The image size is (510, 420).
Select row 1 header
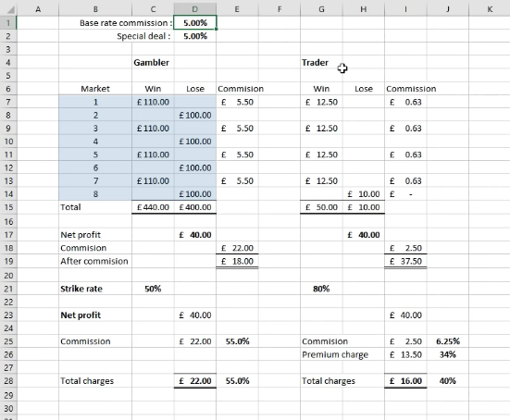click(8, 23)
